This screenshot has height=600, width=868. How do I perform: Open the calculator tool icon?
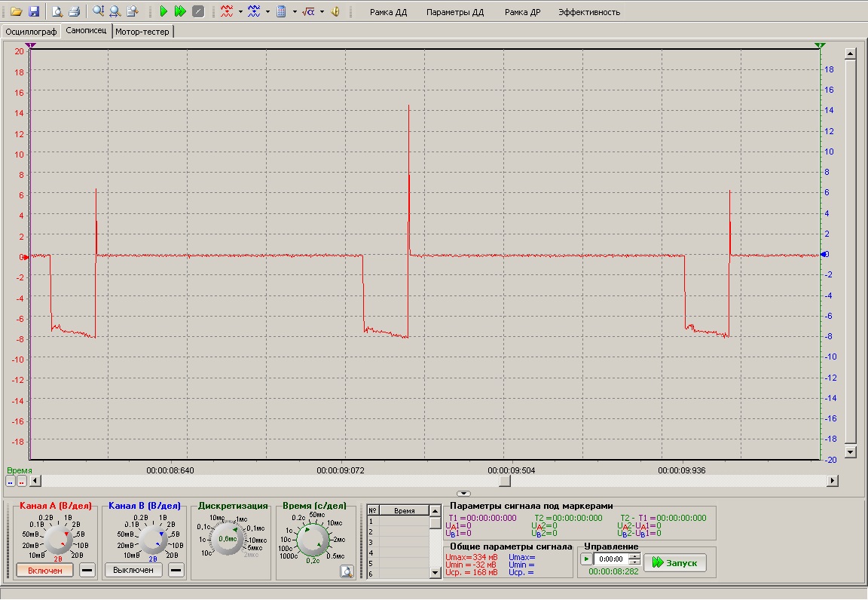tap(281, 11)
